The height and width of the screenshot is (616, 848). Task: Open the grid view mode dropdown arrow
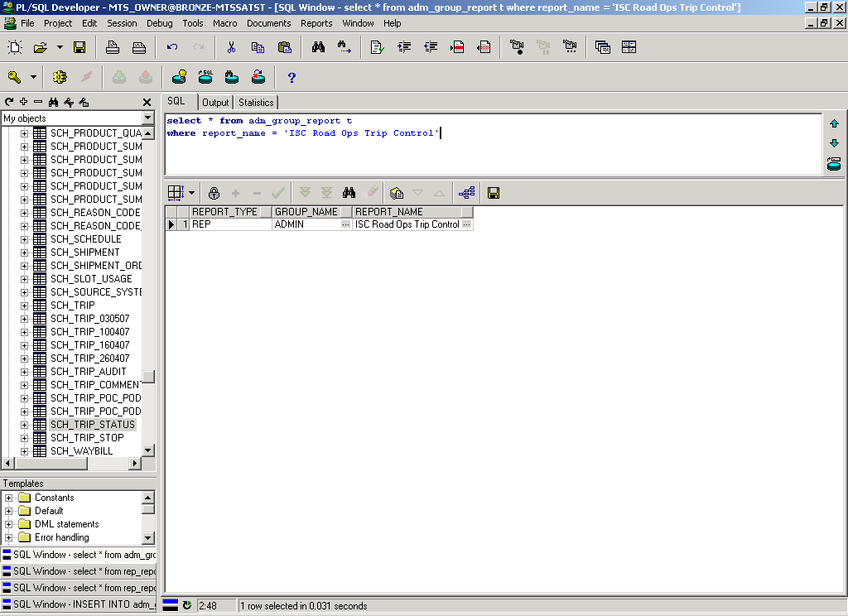tap(191, 193)
